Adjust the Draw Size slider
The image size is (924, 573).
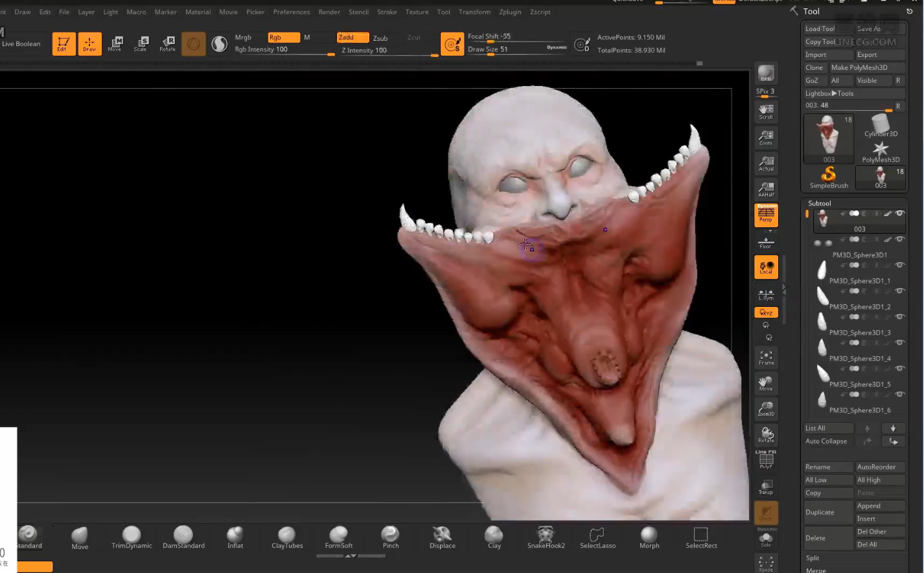518,50
